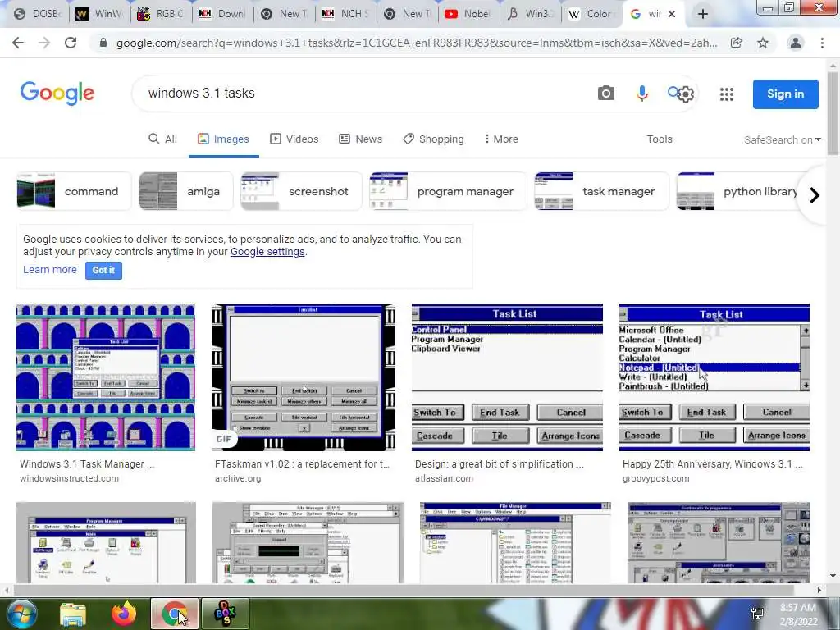Select the Shopping search tab
Screen dimensions: 840x630
tap(433, 139)
